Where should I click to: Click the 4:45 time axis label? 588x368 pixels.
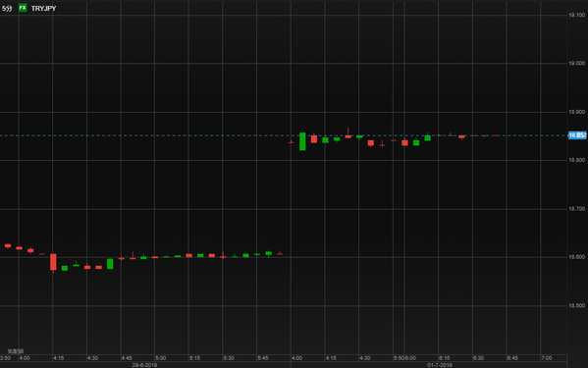tap(127, 358)
